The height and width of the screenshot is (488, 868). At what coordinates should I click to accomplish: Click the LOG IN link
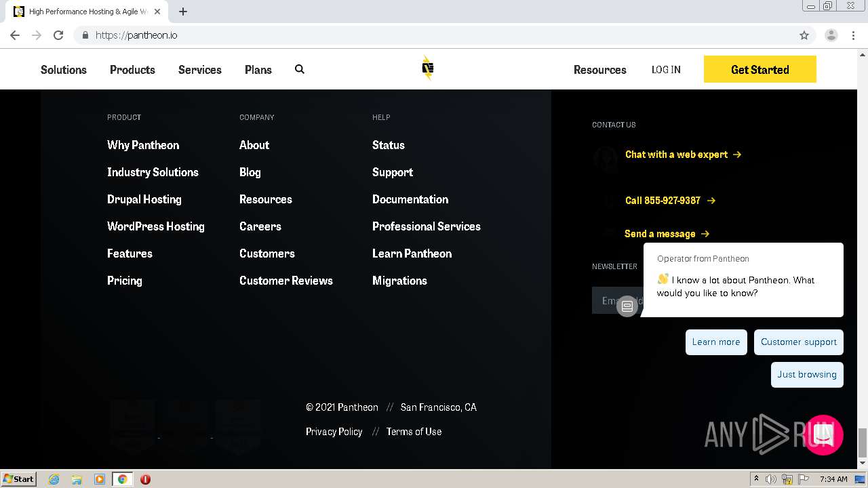[x=666, y=70]
